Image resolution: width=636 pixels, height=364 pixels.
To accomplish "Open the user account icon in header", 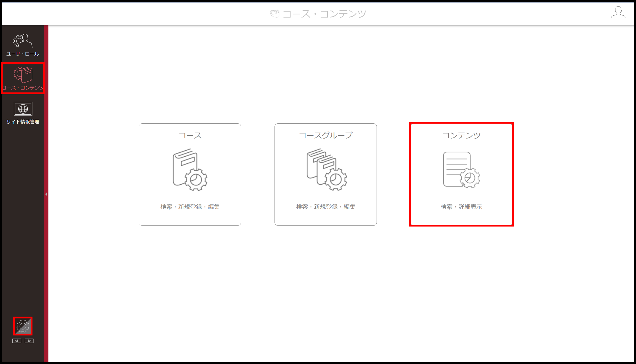I will tap(618, 12).
